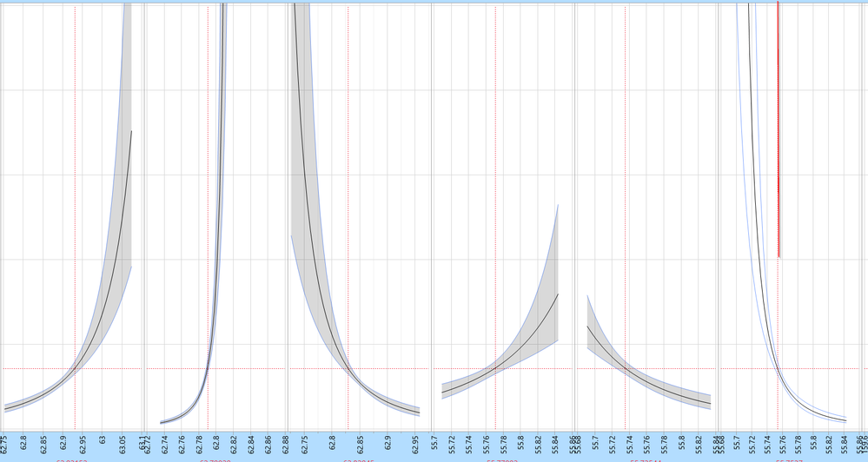Viewport: 868px width, 462px height.
Task: Click the 62.85 tick label in third plot
Action: click(361, 444)
